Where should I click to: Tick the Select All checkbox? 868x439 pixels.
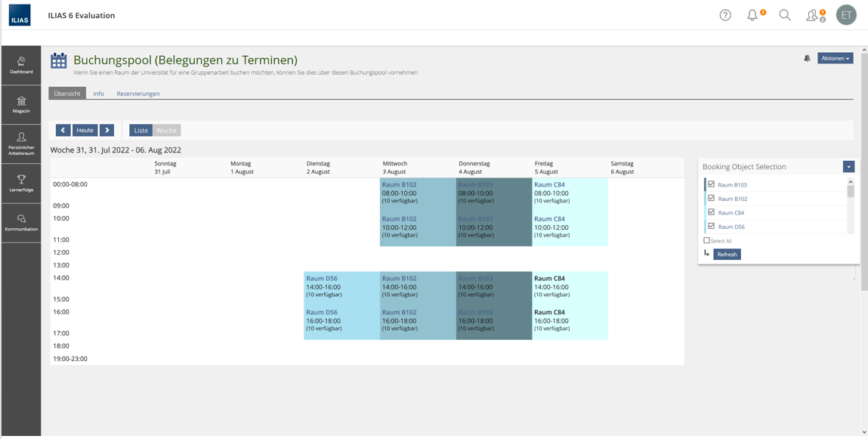pos(707,240)
